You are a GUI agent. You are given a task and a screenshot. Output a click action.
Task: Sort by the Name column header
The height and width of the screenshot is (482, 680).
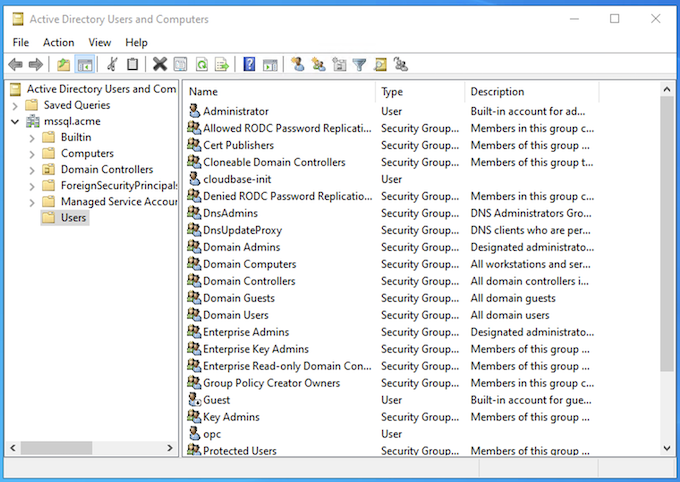coord(280,92)
